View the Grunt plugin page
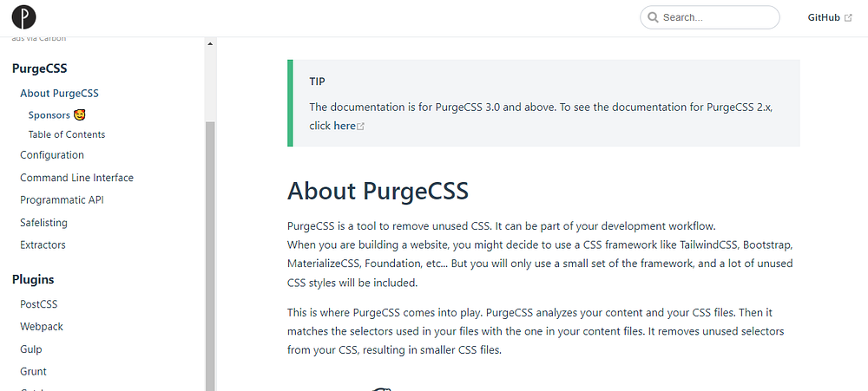Image resolution: width=868 pixels, height=391 pixels. click(33, 371)
